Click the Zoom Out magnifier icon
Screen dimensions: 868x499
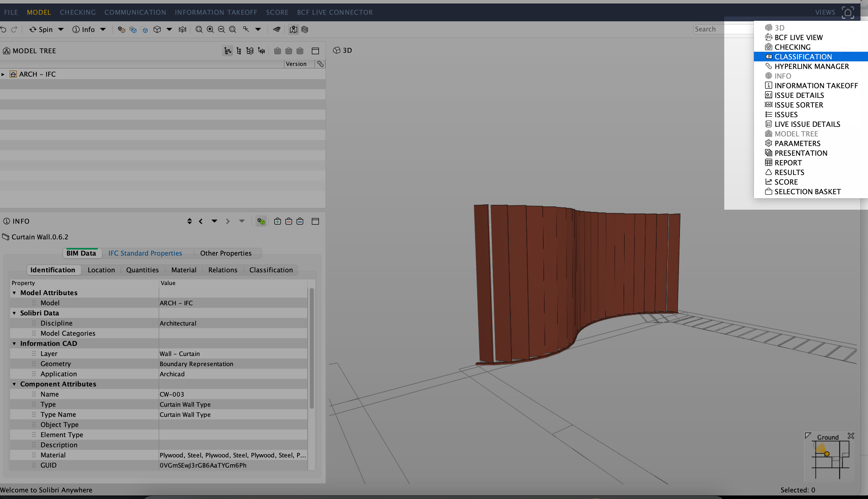pyautogui.click(x=221, y=29)
